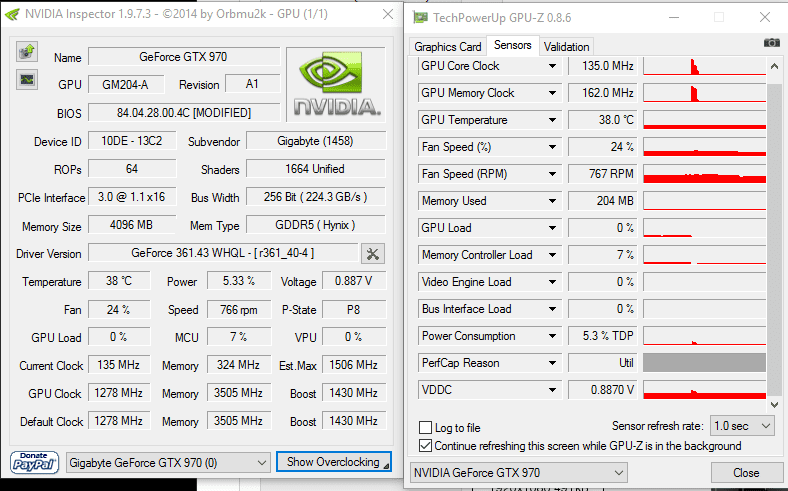788x491 pixels.
Task: Click the 5.33 % Power value
Action: click(239, 281)
